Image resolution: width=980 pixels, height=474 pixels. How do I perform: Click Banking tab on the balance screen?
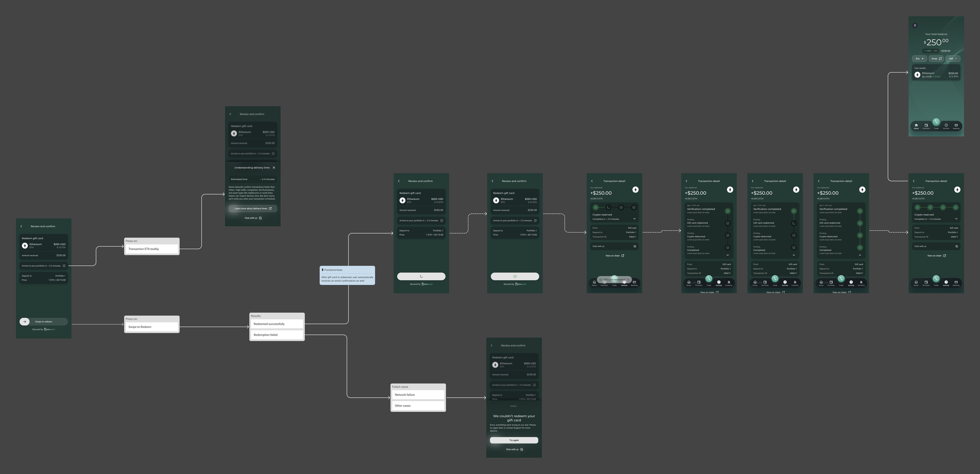tap(956, 127)
